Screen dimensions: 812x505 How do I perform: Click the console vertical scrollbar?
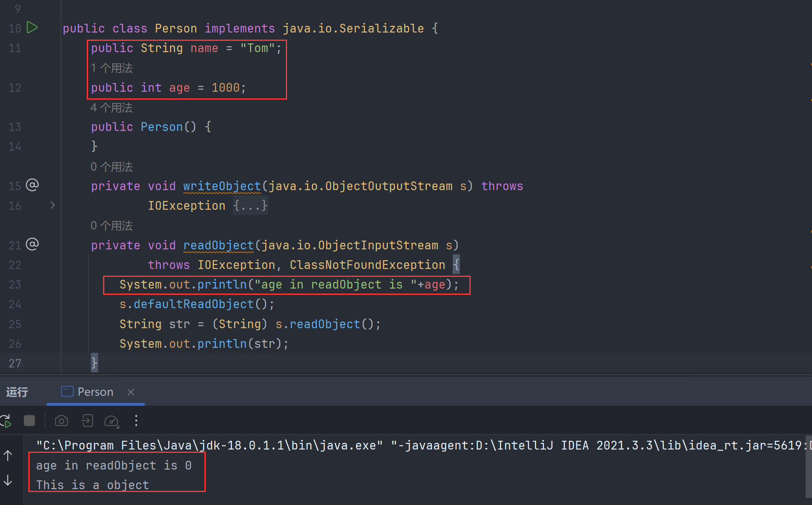809,467
